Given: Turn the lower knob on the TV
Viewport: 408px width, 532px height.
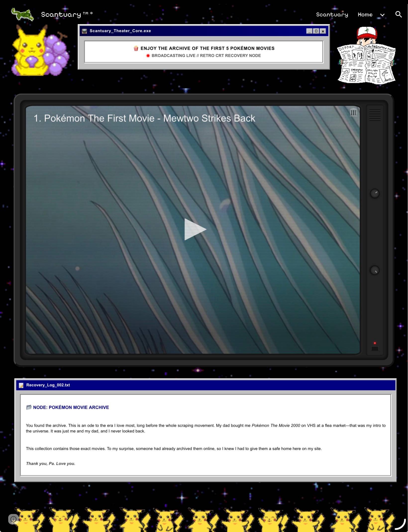Looking at the screenshot, I should (x=375, y=270).
